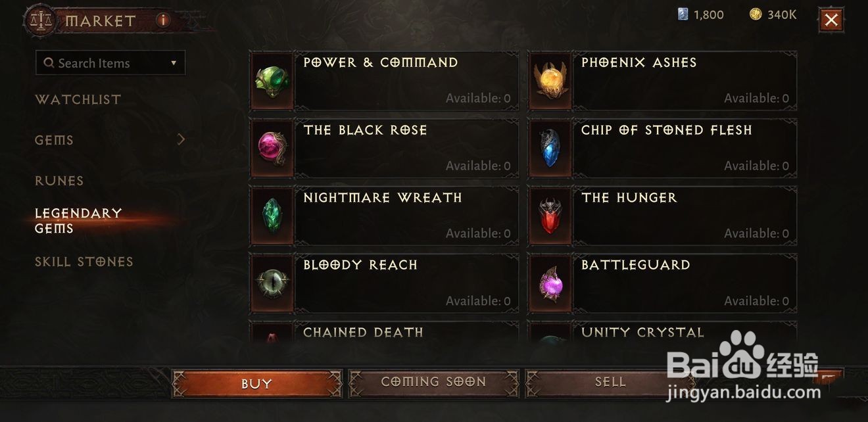Image resolution: width=868 pixels, height=422 pixels.
Task: Switch to the Sell tab
Action: point(610,383)
